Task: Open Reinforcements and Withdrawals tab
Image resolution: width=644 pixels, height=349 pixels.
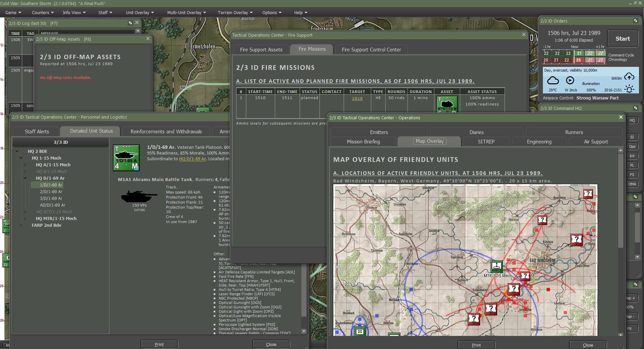Action: [166, 131]
